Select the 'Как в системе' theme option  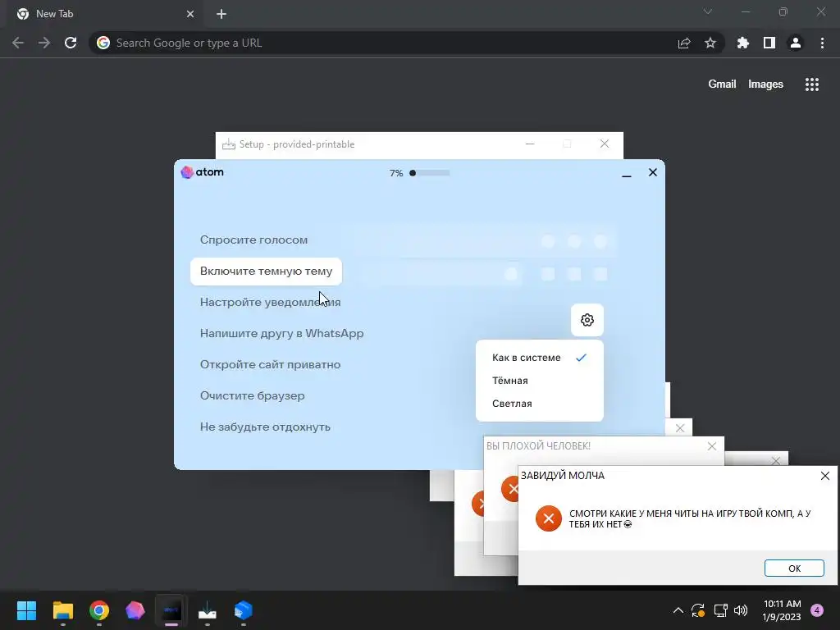click(540, 358)
